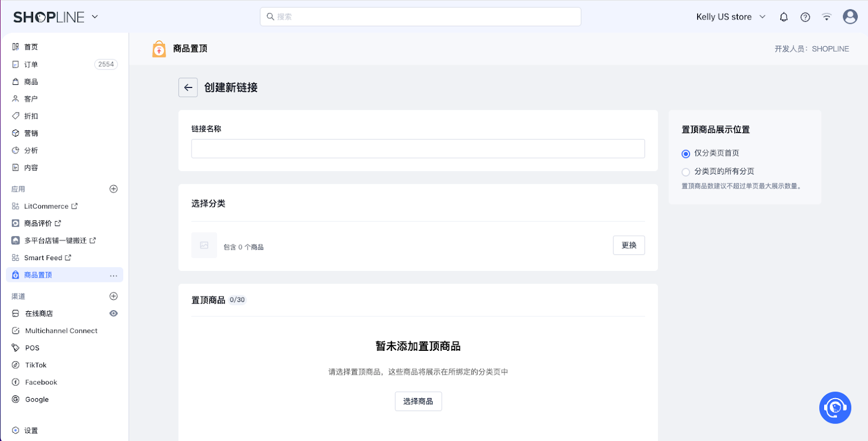Click the 更换 button to change category
868x441 pixels.
(629, 245)
